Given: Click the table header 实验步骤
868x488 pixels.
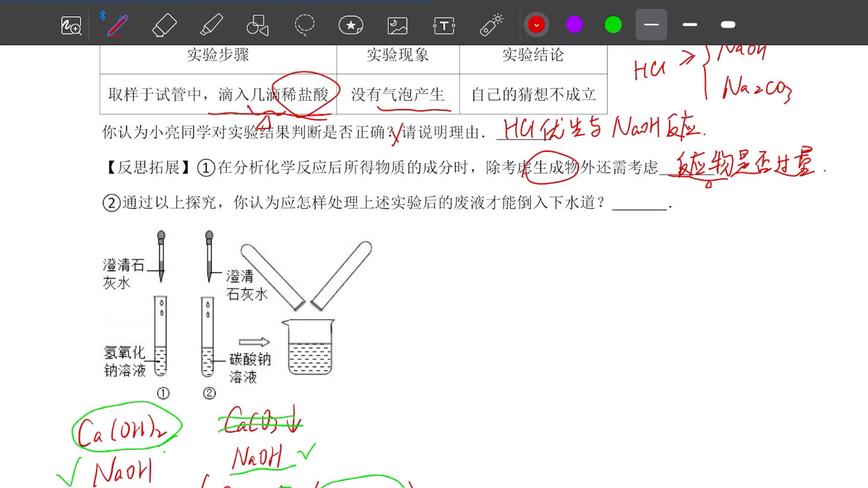Looking at the screenshot, I should (x=218, y=55).
